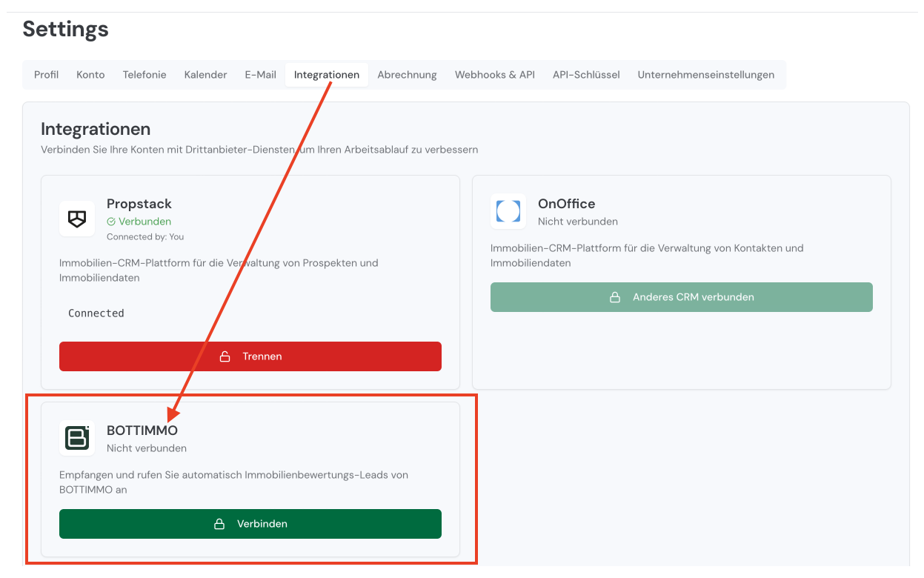Click the 'Verbinden Sie Ihre Konten' subtitle
Image resolution: width=924 pixels, height=578 pixels.
(x=259, y=150)
